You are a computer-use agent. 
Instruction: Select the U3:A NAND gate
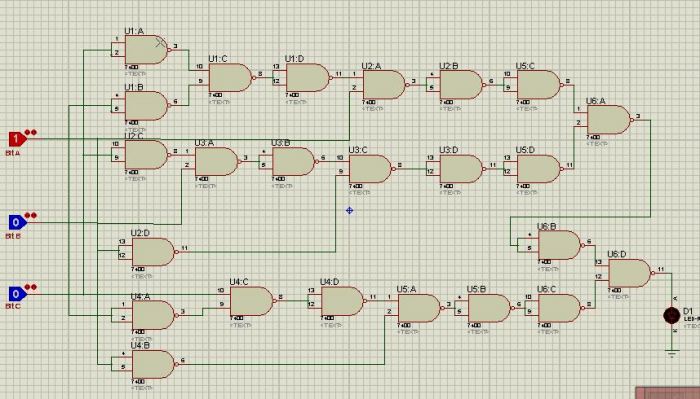click(x=217, y=162)
